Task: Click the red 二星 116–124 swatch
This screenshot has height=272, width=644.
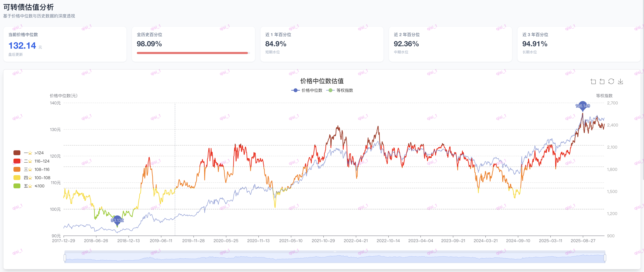Action: pyautogui.click(x=17, y=161)
